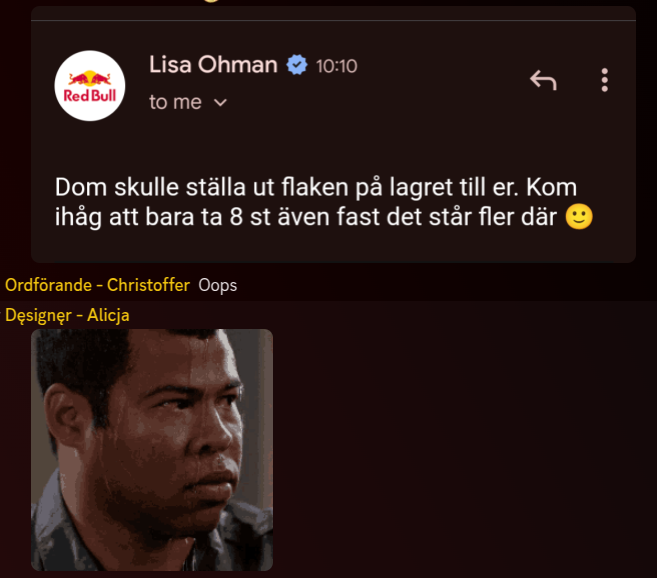Open the three-dot more options menu
Viewport: 657px width, 578px height.
point(604,80)
